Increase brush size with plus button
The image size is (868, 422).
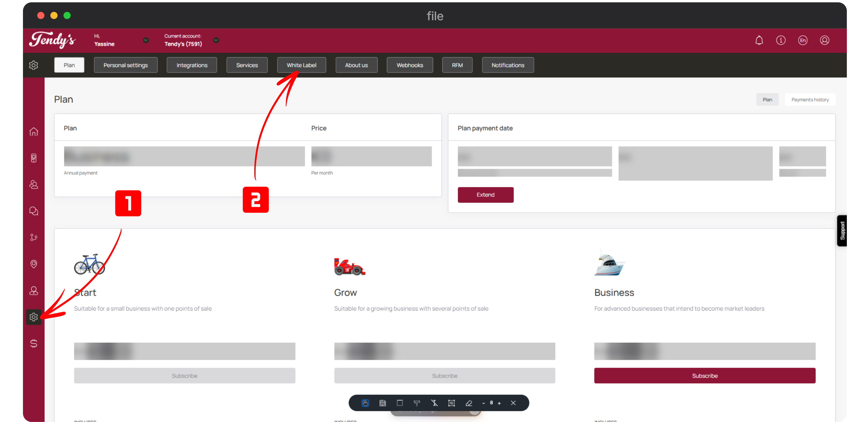coord(499,403)
